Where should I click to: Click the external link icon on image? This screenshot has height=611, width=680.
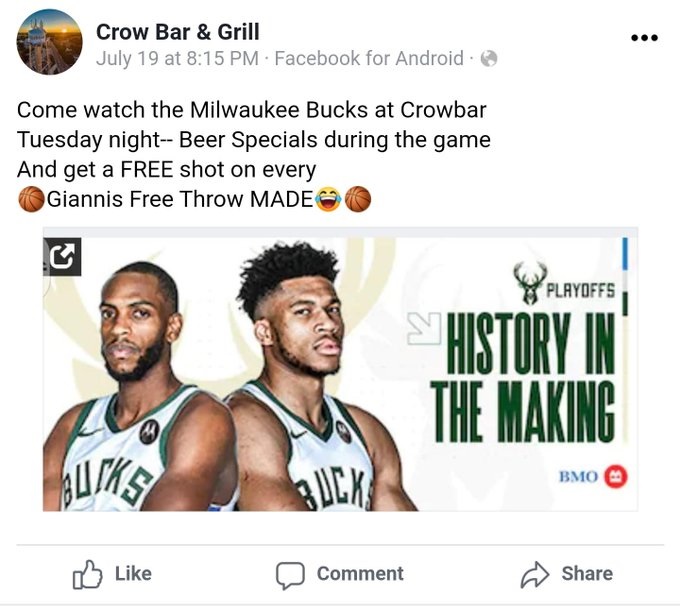[62, 256]
